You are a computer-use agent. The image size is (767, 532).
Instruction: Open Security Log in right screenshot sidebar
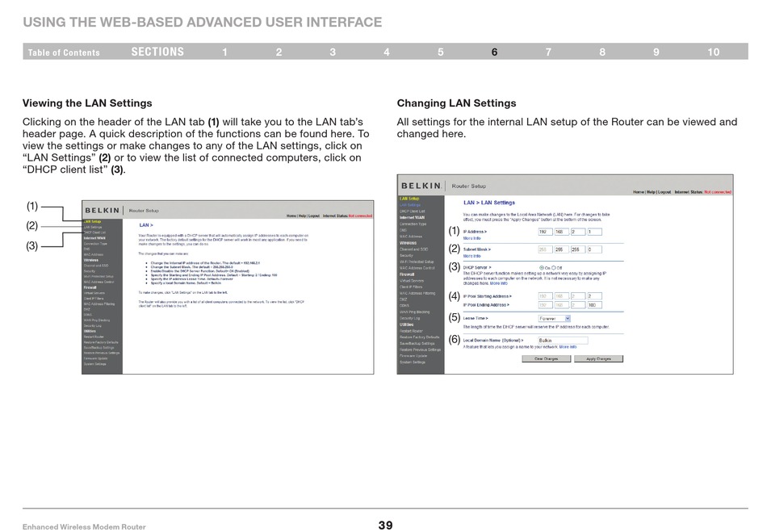[409, 318]
